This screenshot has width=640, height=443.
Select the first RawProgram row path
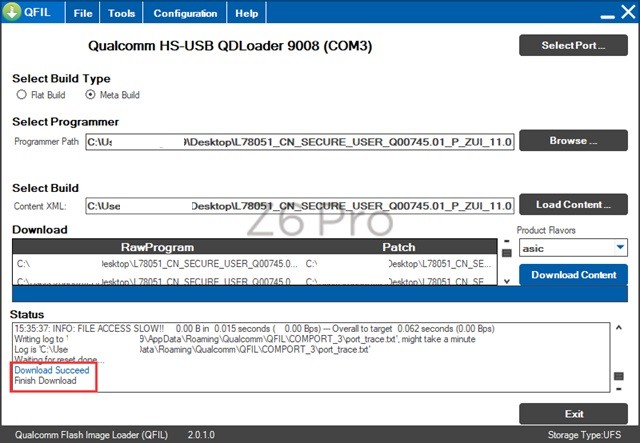pos(157,264)
